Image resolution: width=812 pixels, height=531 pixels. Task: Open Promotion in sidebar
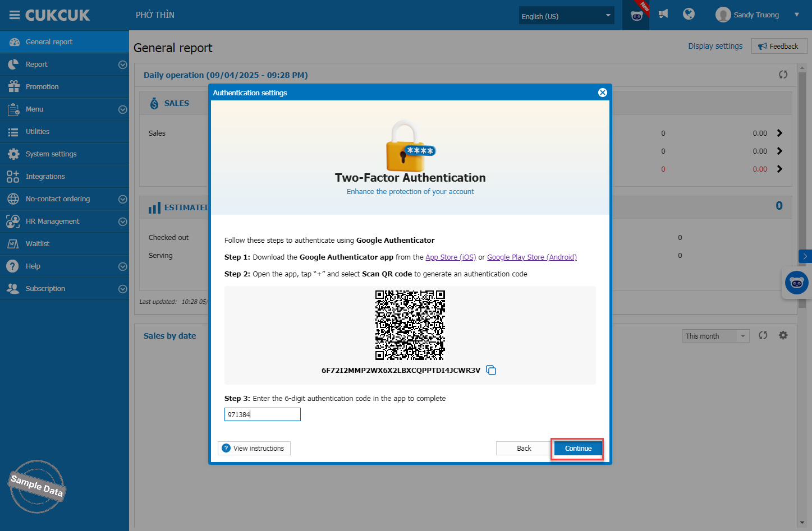pos(65,87)
